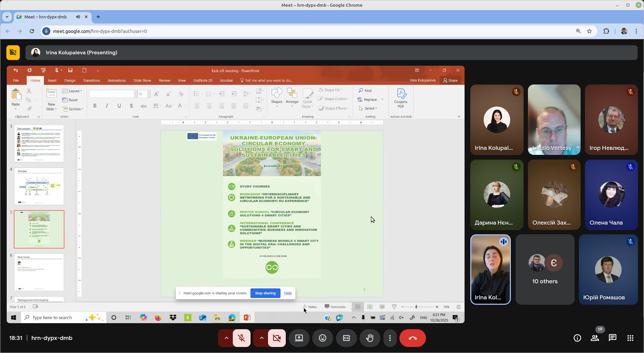The width and height of the screenshot is (644, 353).
Task: Click the Stop sharing button
Action: (x=265, y=293)
